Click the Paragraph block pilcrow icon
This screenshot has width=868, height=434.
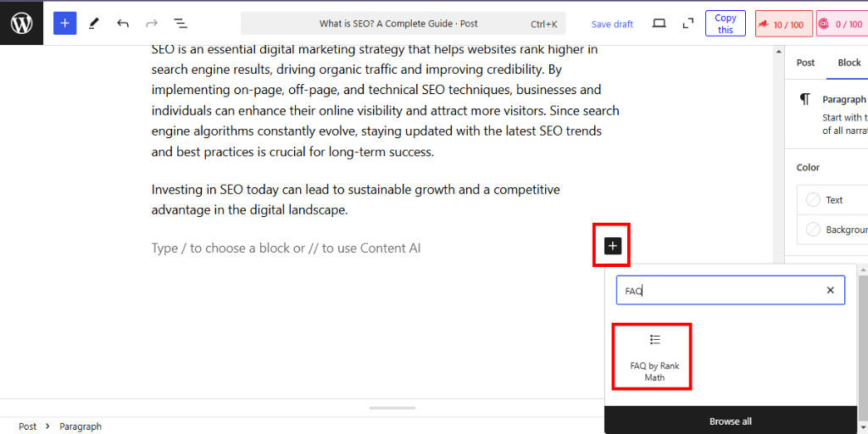[805, 100]
